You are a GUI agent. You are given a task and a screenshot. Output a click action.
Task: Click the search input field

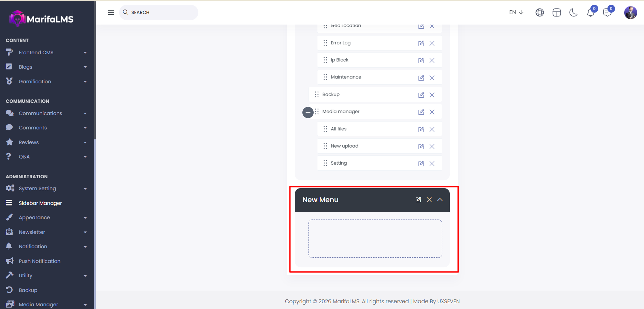[160, 12]
